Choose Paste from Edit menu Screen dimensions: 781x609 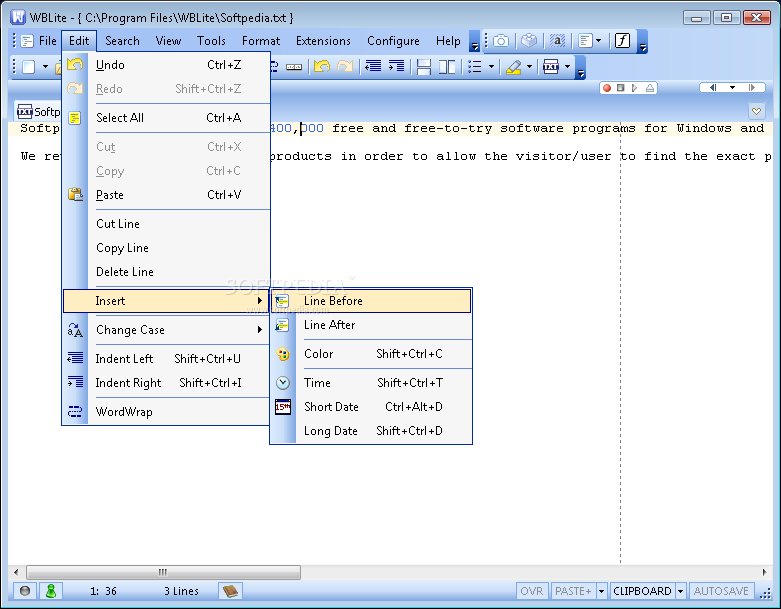[x=166, y=195]
